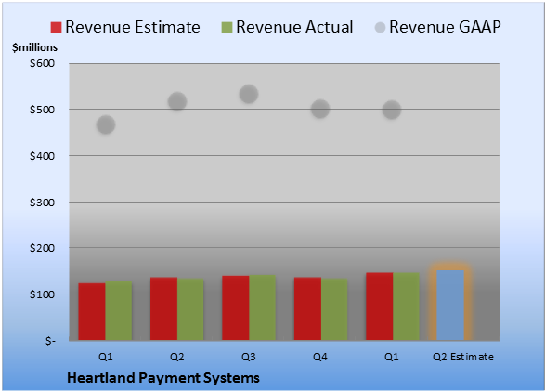This screenshot has height=392, width=546.
Task: Click the Q2 category label
Action: click(x=176, y=357)
